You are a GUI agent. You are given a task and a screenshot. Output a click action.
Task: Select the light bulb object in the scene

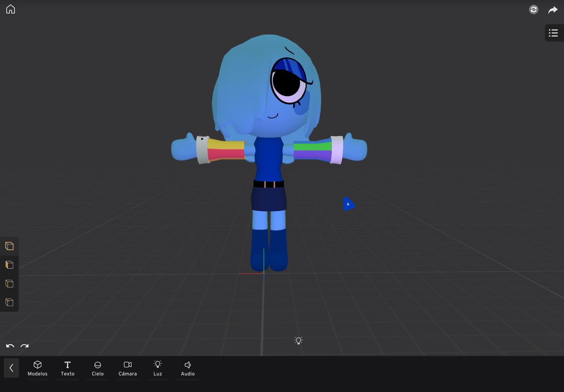tap(298, 340)
